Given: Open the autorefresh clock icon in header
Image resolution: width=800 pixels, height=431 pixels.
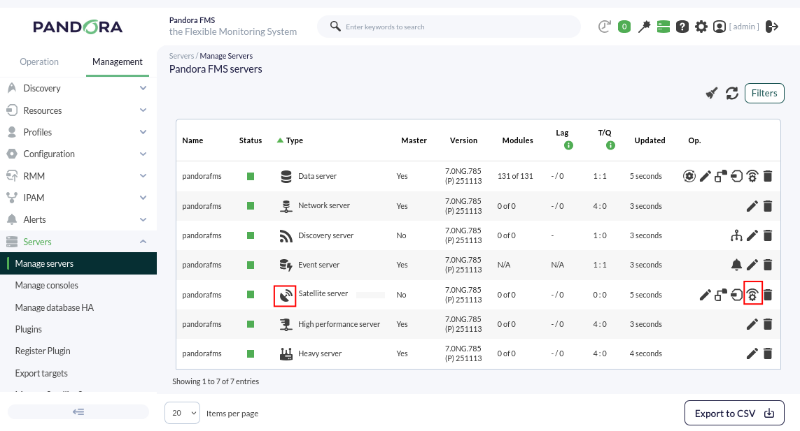Looking at the screenshot, I should point(604,27).
